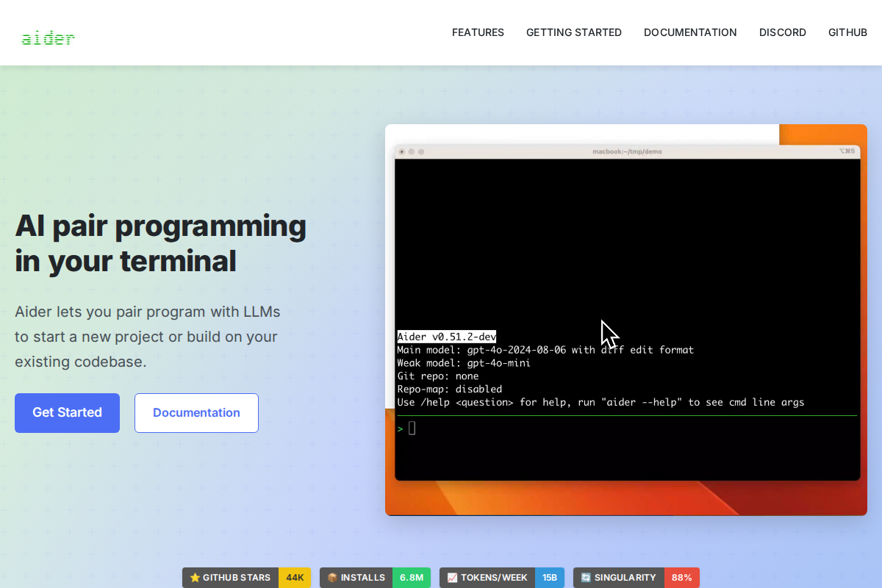Image resolution: width=882 pixels, height=588 pixels.
Task: Click the aider logo
Action: 48,38
